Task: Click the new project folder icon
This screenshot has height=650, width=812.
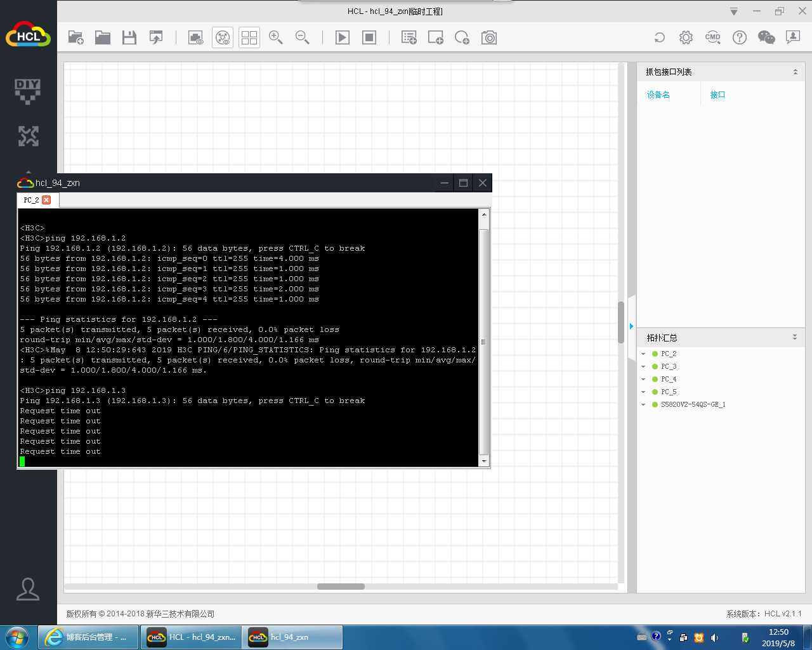Action: point(76,38)
